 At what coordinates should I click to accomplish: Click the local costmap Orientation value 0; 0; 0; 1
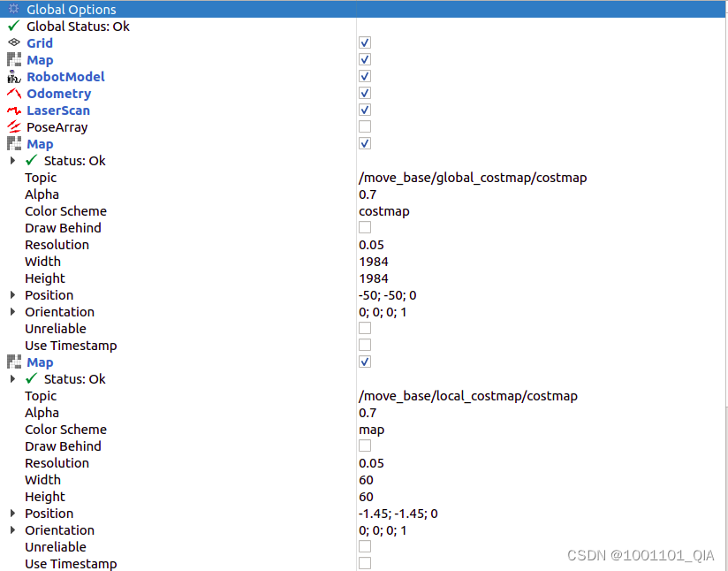(x=383, y=530)
